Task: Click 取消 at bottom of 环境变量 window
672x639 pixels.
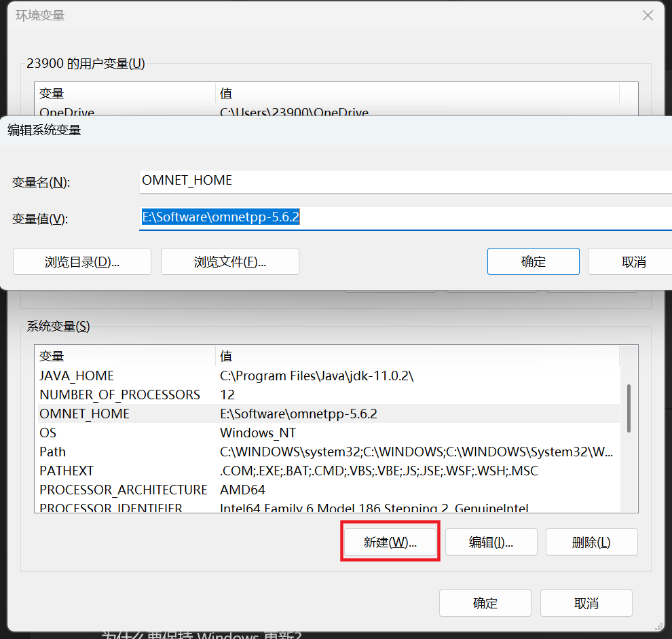Action: click(x=586, y=603)
